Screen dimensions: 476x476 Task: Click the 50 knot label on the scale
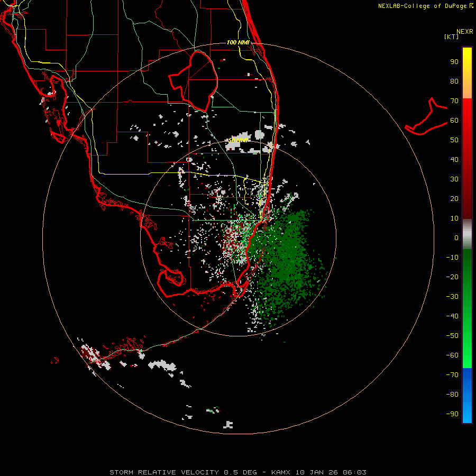(454, 140)
